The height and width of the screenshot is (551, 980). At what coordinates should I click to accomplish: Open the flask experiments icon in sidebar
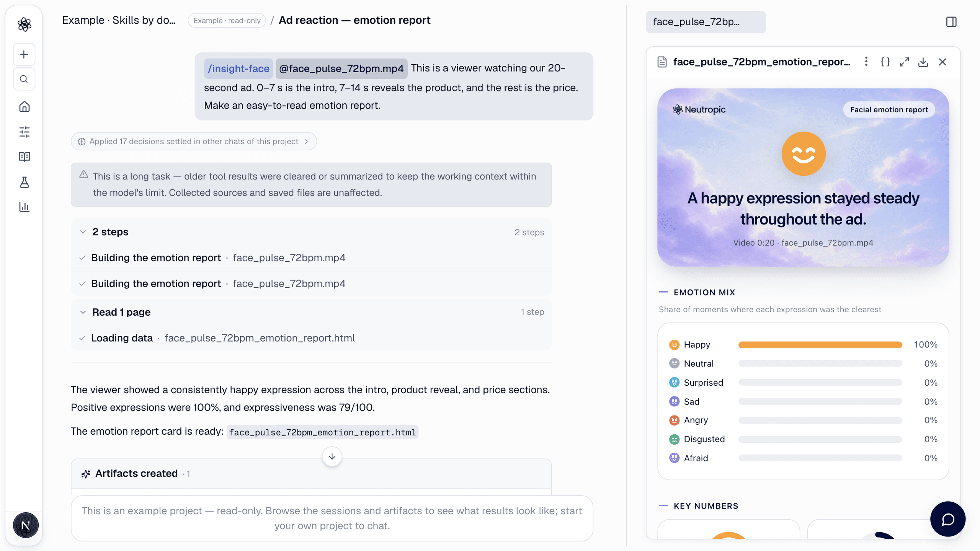point(24,182)
